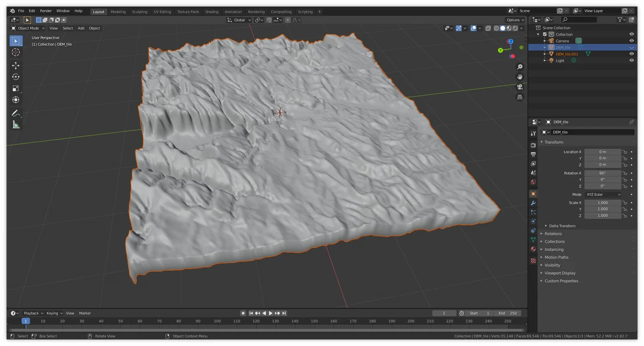Open the Modifier properties wrench tab
The width and height of the screenshot is (644, 346).
pos(533,203)
